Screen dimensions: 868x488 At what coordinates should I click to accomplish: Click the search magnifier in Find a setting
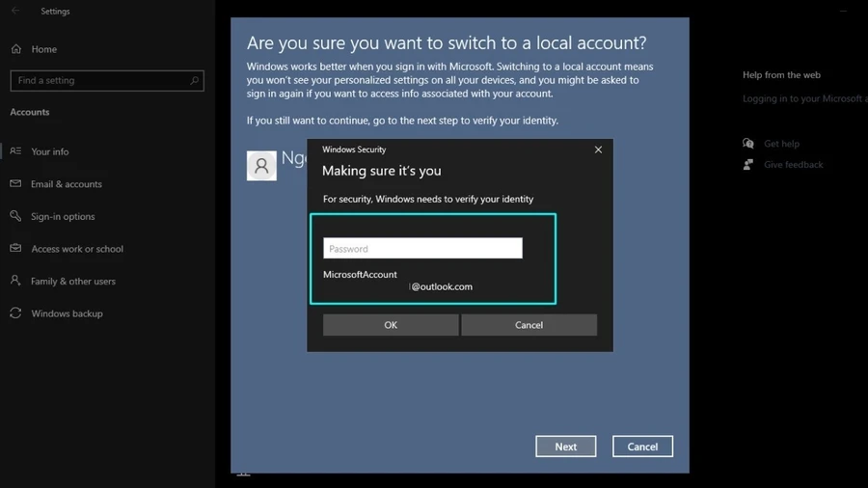click(194, 81)
